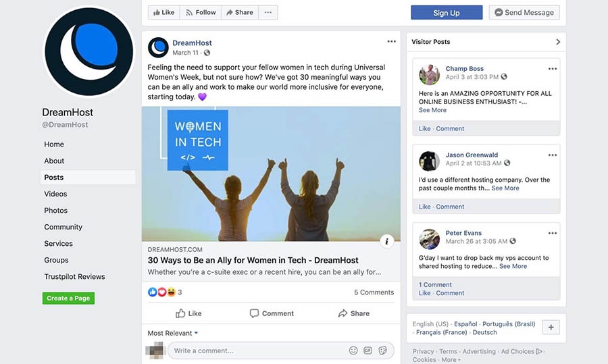Click the top Share button
Image resolution: width=608 pixels, height=364 pixels.
point(240,12)
